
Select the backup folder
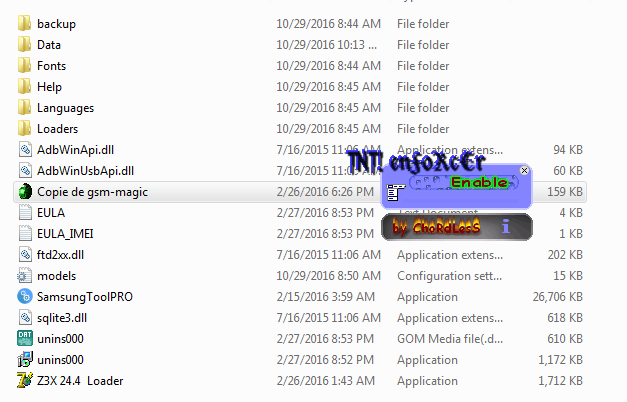47,24
